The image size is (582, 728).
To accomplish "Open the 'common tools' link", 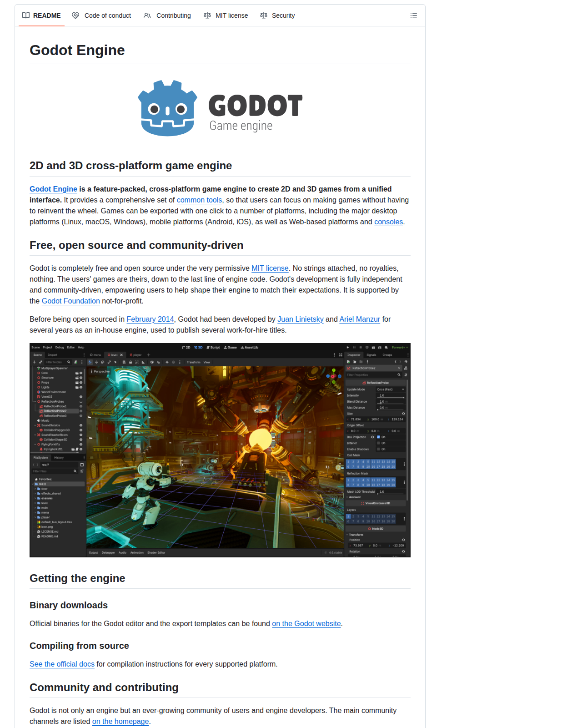I will pyautogui.click(x=199, y=200).
